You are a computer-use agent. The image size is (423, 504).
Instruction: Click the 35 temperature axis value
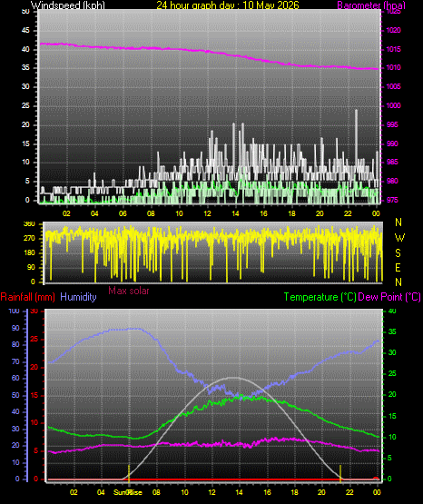coord(392,331)
